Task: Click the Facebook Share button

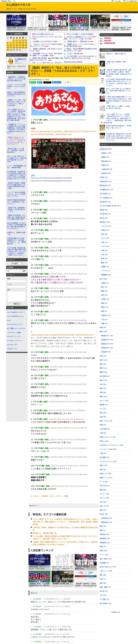Action: tap(57, 82)
